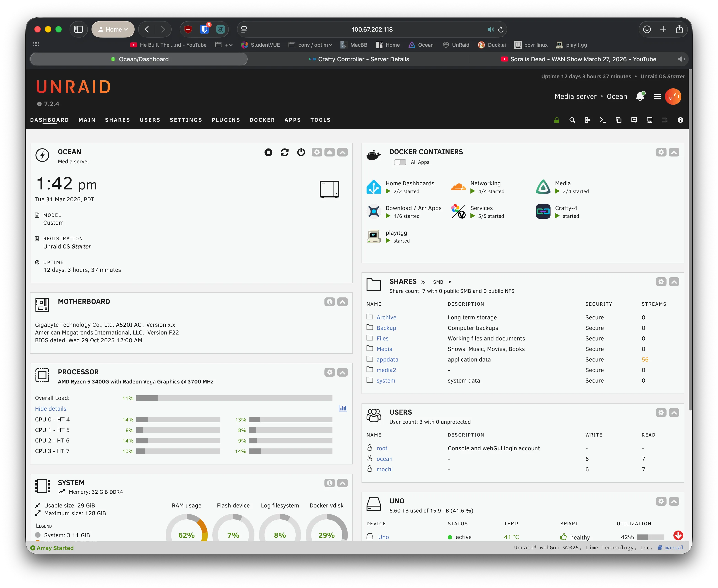Collapse the Motherboard panel
Screen dimensions: 718x588
tap(342, 302)
